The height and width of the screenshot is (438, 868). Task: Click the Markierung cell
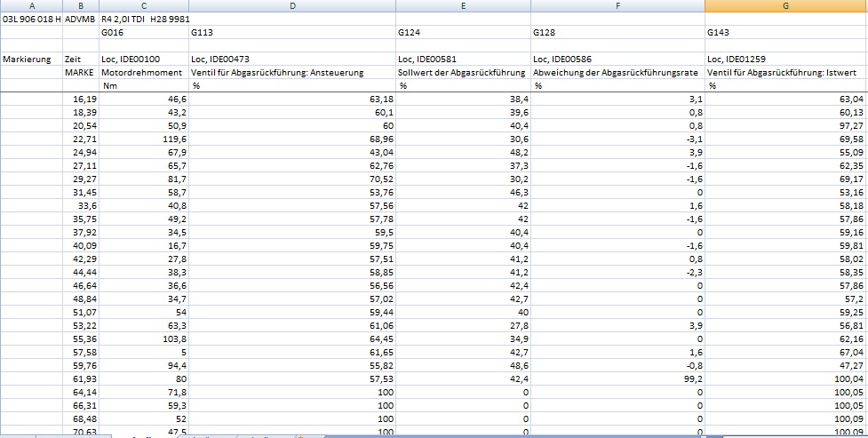coord(28,59)
